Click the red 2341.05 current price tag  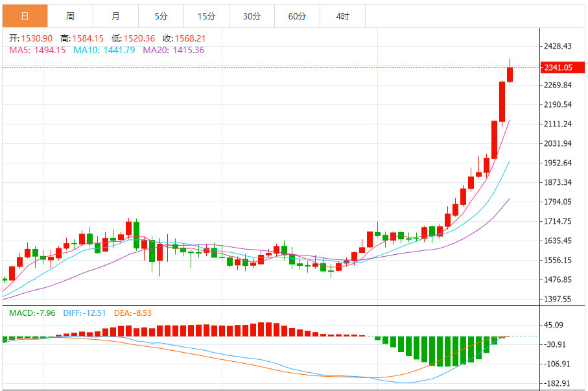558,67
